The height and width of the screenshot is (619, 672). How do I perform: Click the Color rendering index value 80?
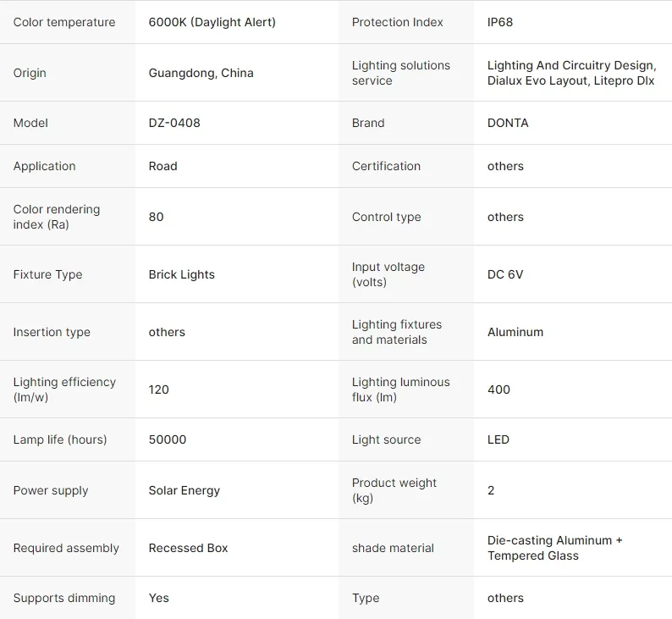pos(156,217)
